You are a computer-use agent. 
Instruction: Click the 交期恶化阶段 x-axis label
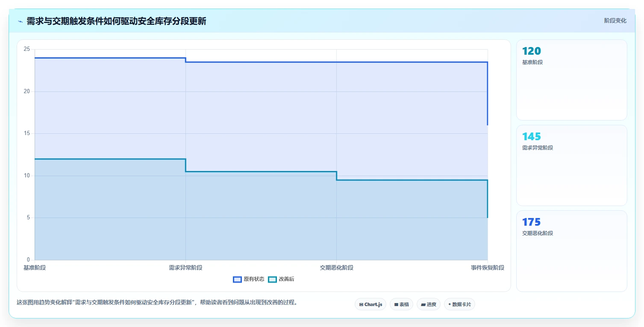pos(336,268)
